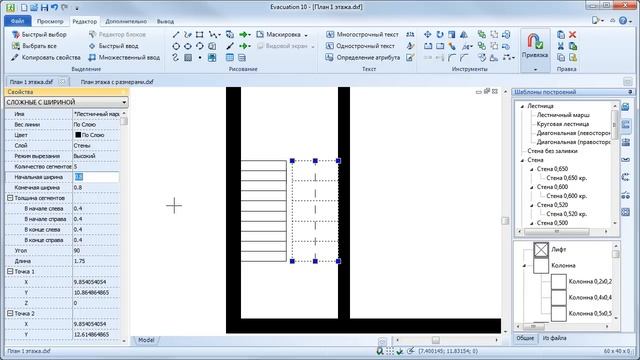Click the Быстрый выбор quick select icon

[x=16, y=35]
